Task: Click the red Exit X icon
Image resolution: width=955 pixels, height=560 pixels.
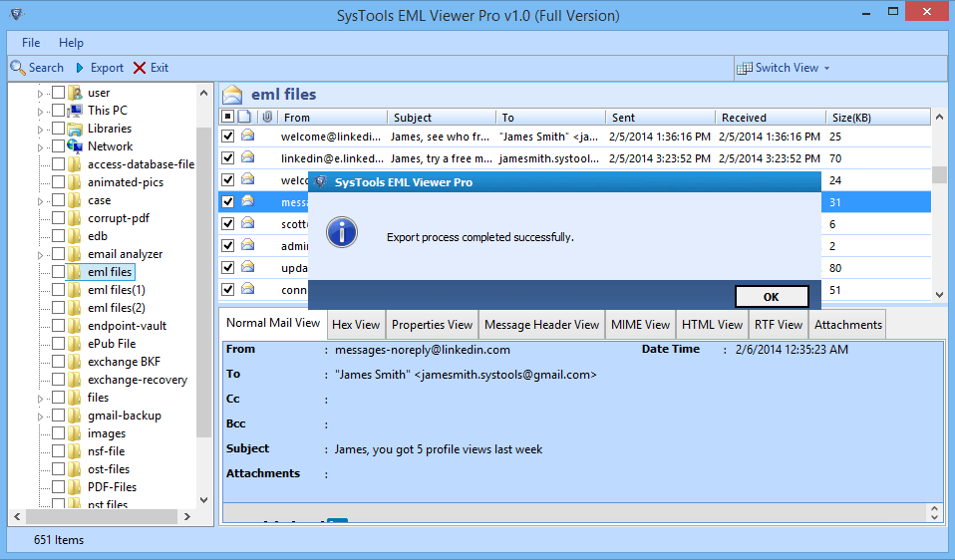Action: [140, 68]
